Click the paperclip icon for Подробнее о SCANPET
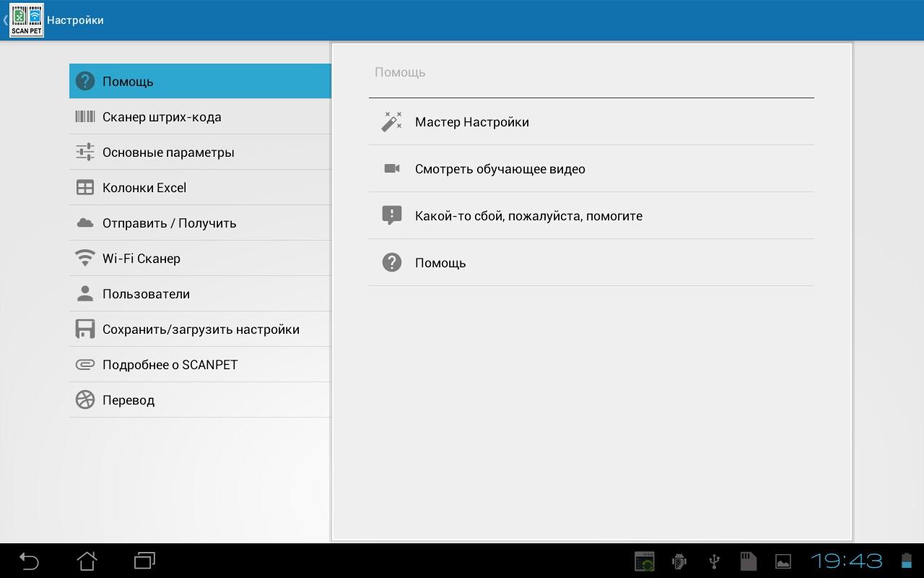924x578 pixels. [x=85, y=364]
